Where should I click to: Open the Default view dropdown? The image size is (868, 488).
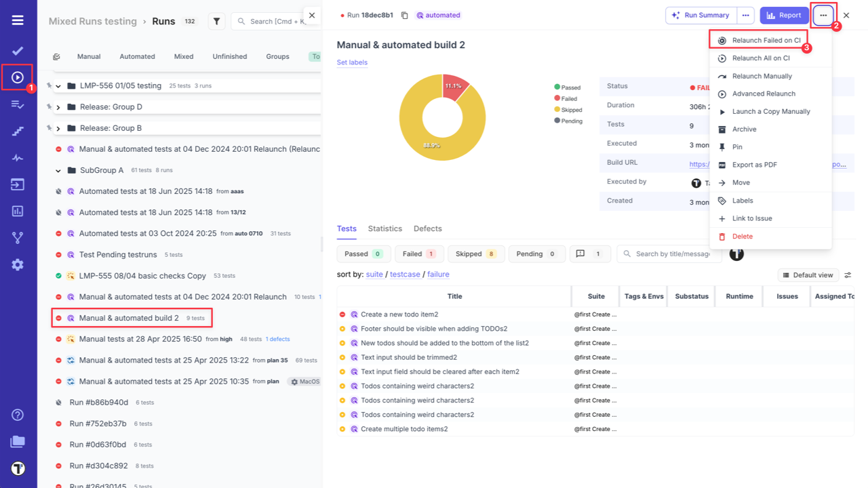(x=808, y=274)
